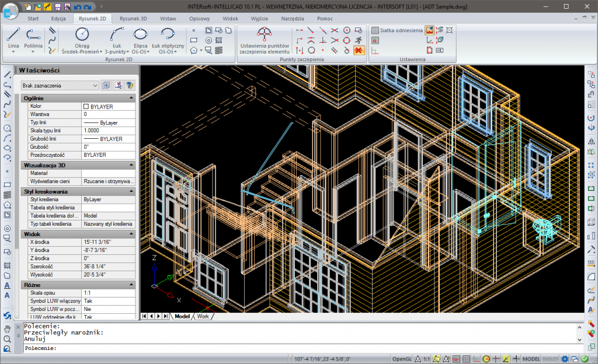Click the Kolor BYLAYER color swatch
Image resolution: width=598 pixels, height=364 pixels.
tap(86, 107)
